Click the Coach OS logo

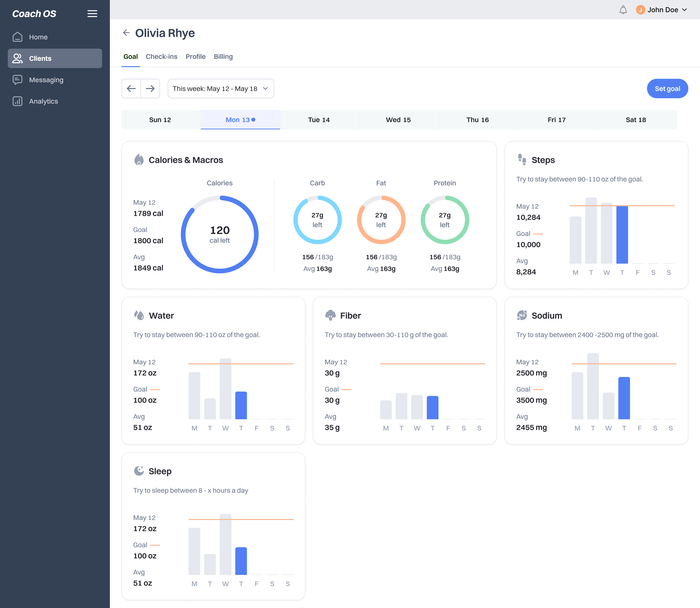coord(34,14)
